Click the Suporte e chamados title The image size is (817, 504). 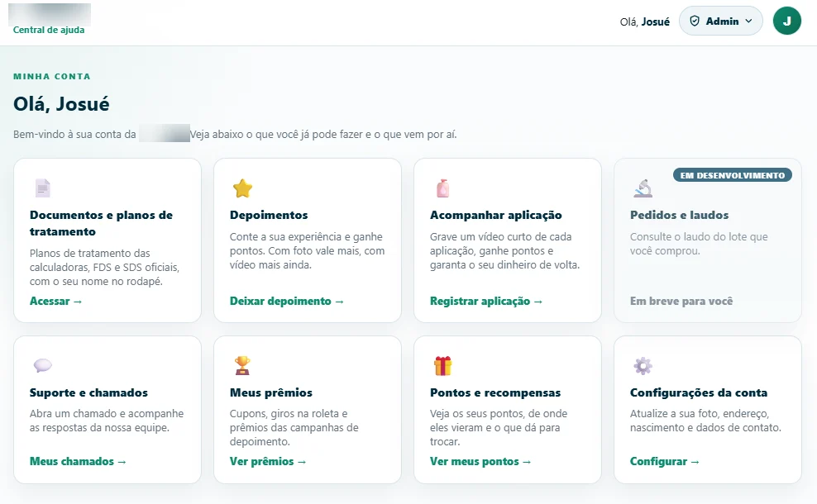click(x=88, y=392)
